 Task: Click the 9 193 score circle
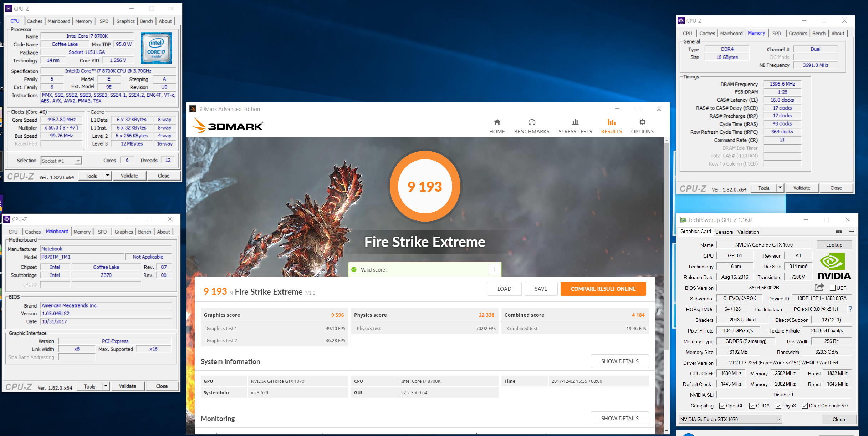click(424, 186)
